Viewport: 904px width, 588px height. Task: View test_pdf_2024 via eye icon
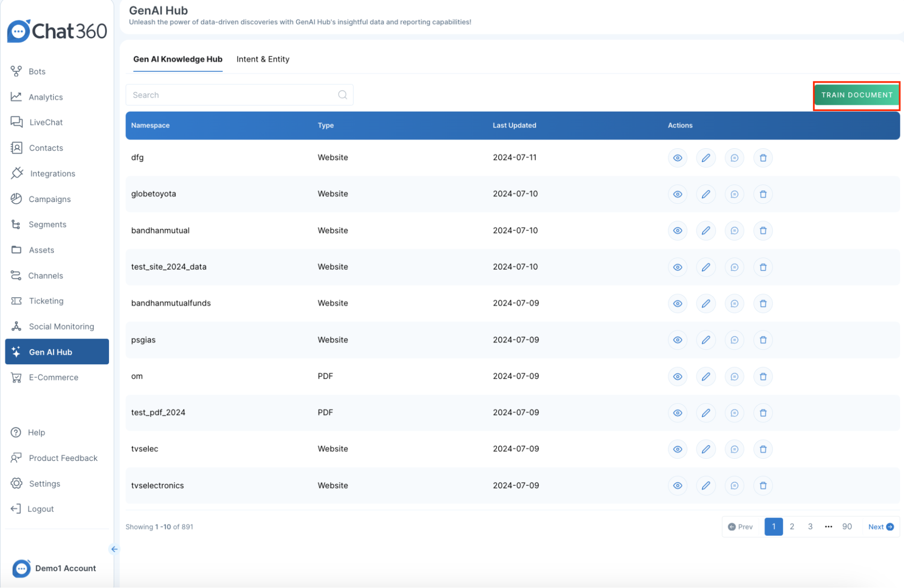(677, 413)
